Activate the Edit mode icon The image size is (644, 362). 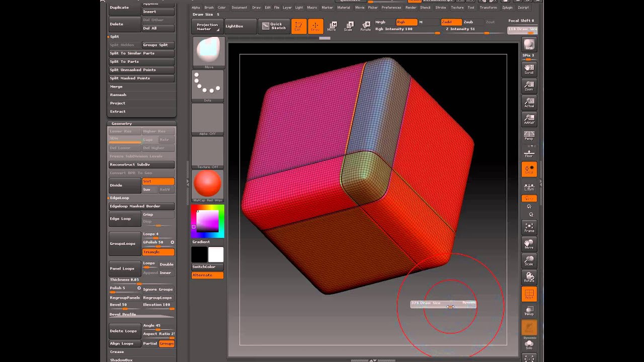point(298,26)
